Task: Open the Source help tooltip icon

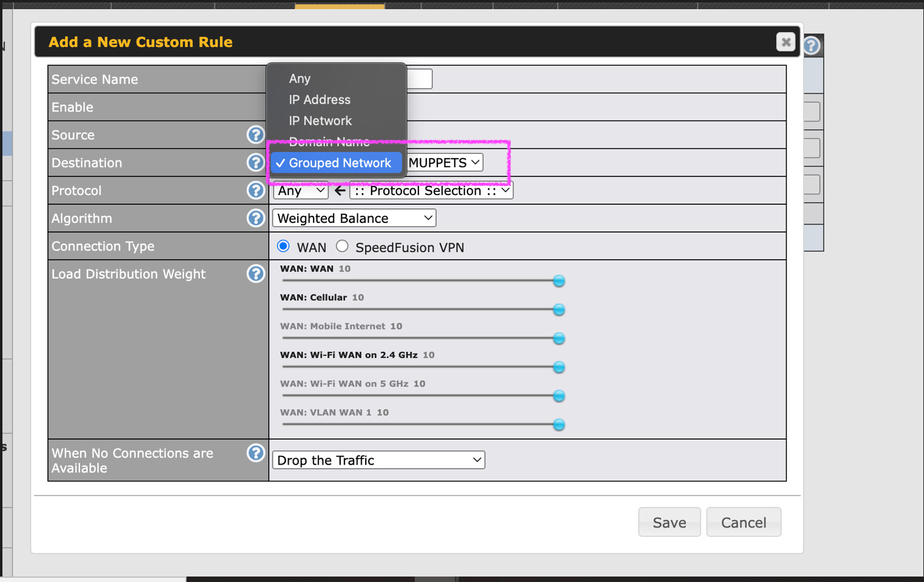Action: (256, 134)
